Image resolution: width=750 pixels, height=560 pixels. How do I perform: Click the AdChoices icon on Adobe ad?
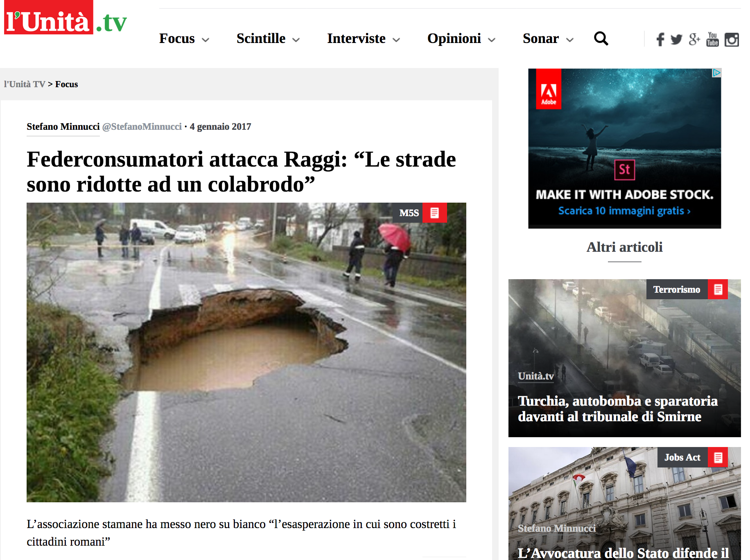[716, 73]
